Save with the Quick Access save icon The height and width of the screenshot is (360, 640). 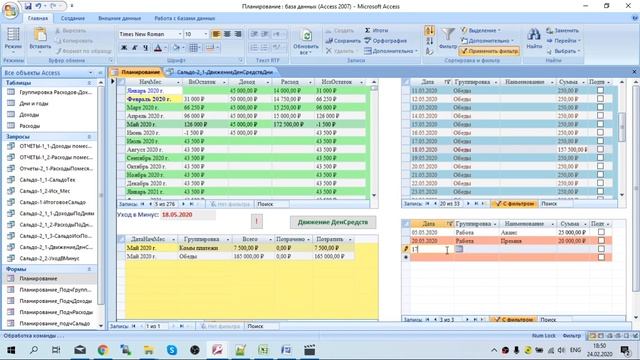point(28,6)
